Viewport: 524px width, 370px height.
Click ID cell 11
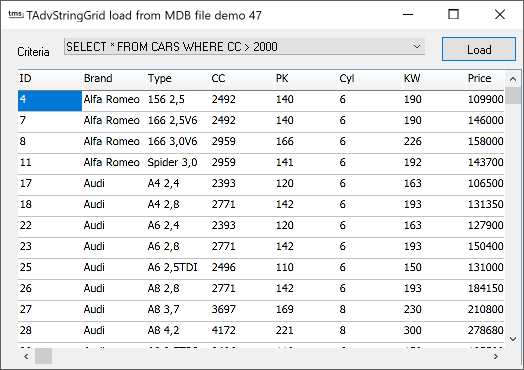50,164
